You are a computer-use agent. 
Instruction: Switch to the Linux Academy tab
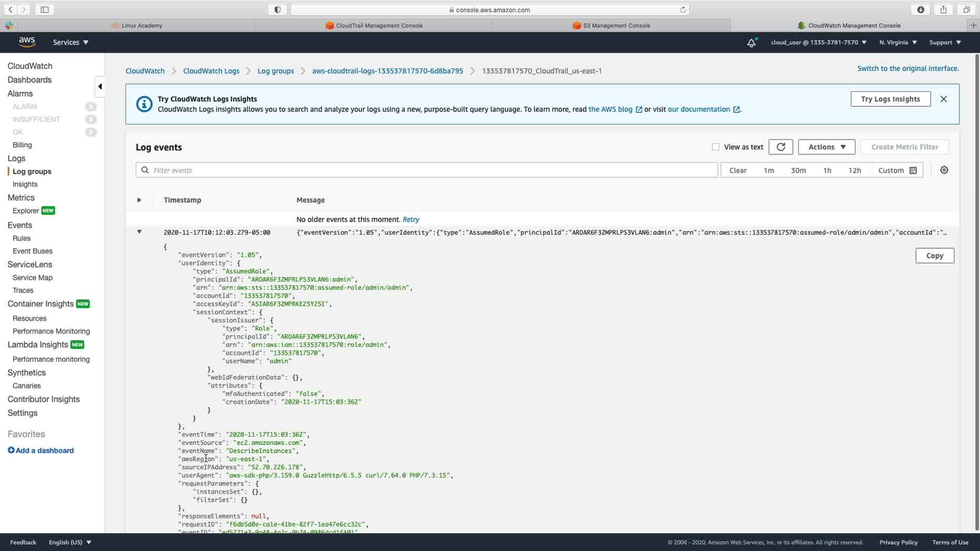point(137,25)
